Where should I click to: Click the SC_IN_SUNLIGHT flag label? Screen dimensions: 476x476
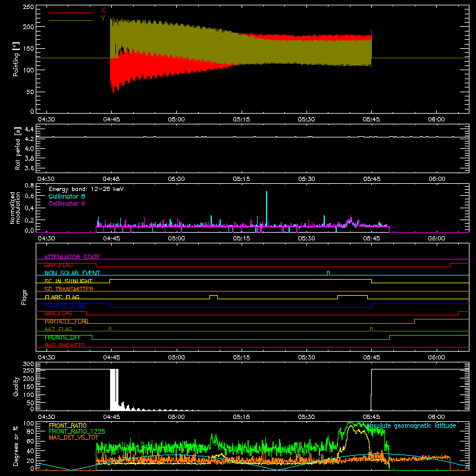tap(68, 281)
